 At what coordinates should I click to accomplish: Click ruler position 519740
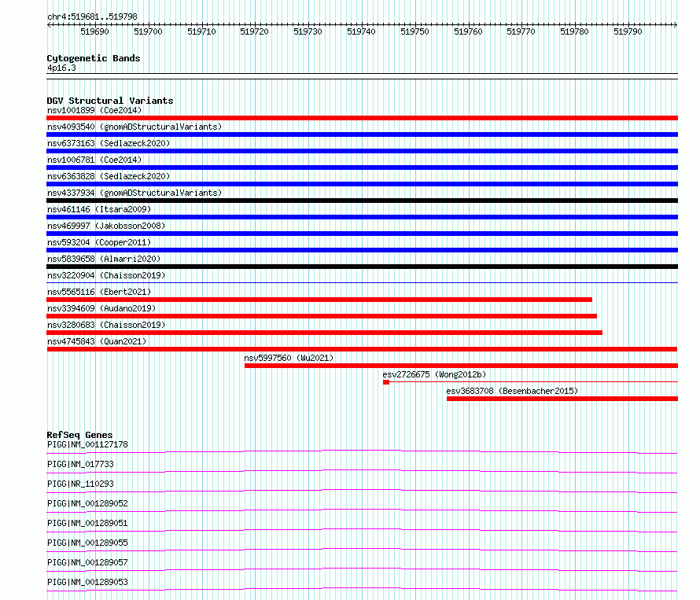pyautogui.click(x=361, y=31)
